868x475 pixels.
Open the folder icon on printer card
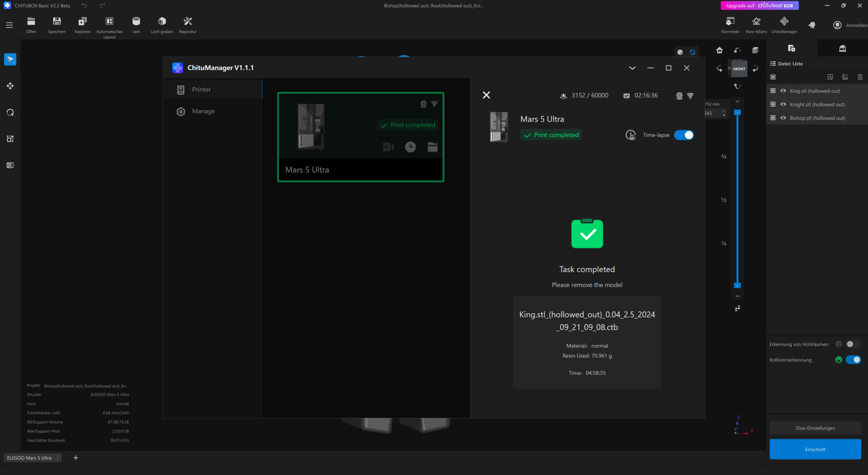pyautogui.click(x=432, y=147)
